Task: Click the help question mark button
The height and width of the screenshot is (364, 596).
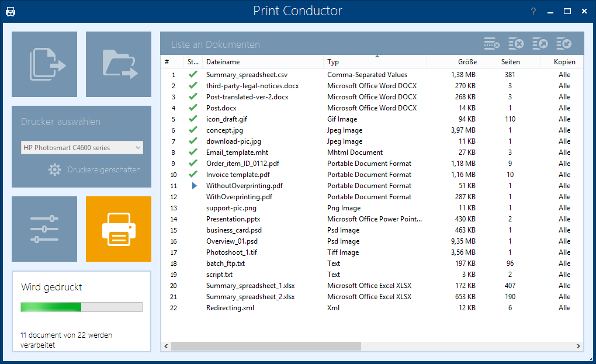Action: click(533, 11)
